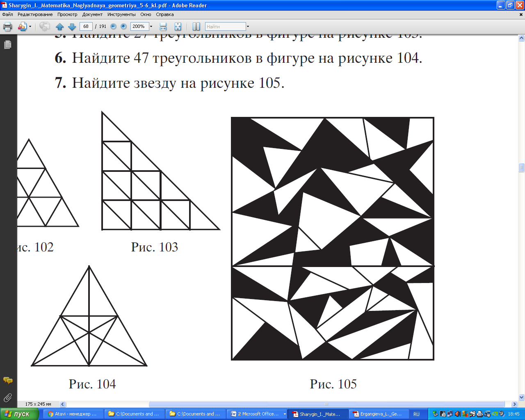Screen dimensions: 525x420
Task: Open the Comments panel in sidebar
Action: (x=7, y=381)
